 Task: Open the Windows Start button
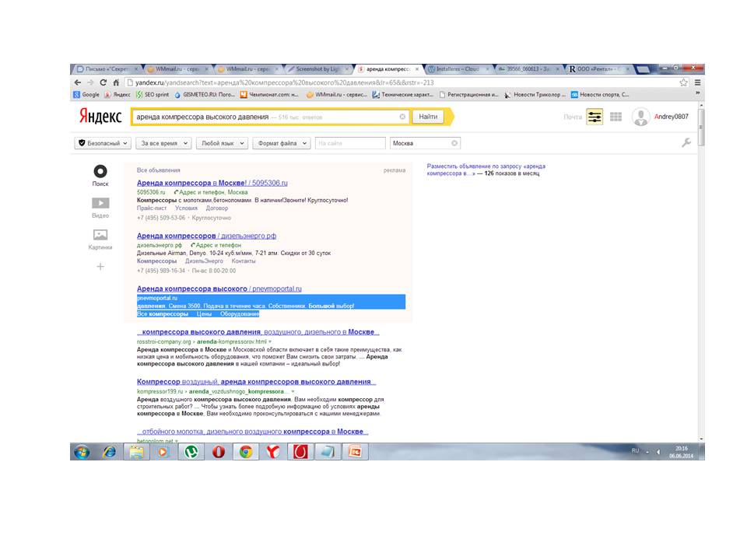coord(82,451)
